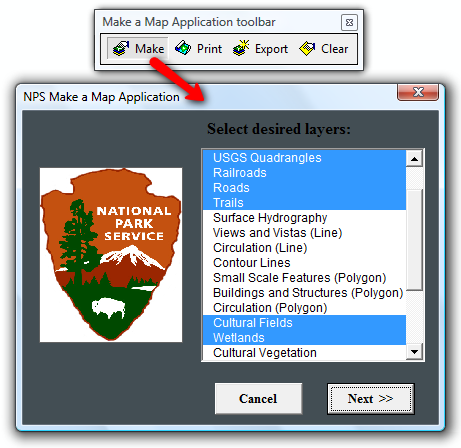Close the NPS Make a Map dialog

(418, 92)
